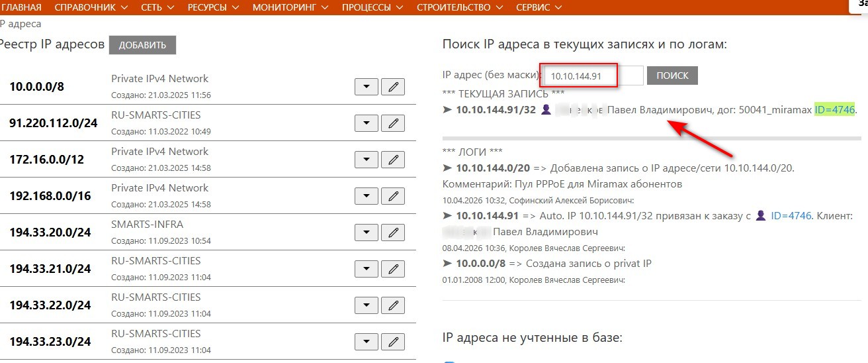Click the edit pencil for 172.16.0.0/12
The width and height of the screenshot is (868, 363).
(x=393, y=160)
